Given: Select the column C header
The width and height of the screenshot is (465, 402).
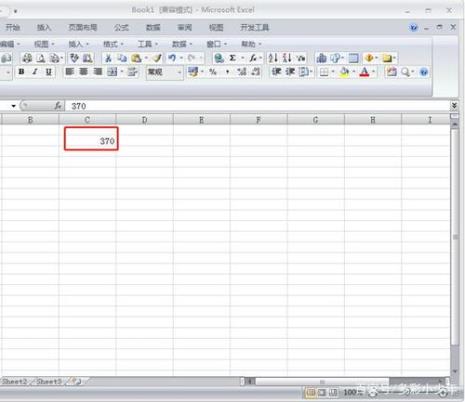Looking at the screenshot, I should [x=87, y=120].
